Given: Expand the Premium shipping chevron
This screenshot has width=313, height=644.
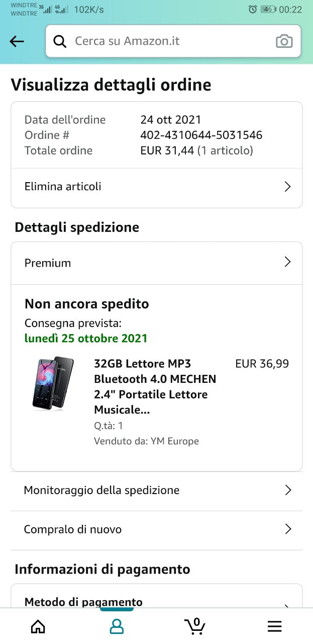Looking at the screenshot, I should point(287,262).
